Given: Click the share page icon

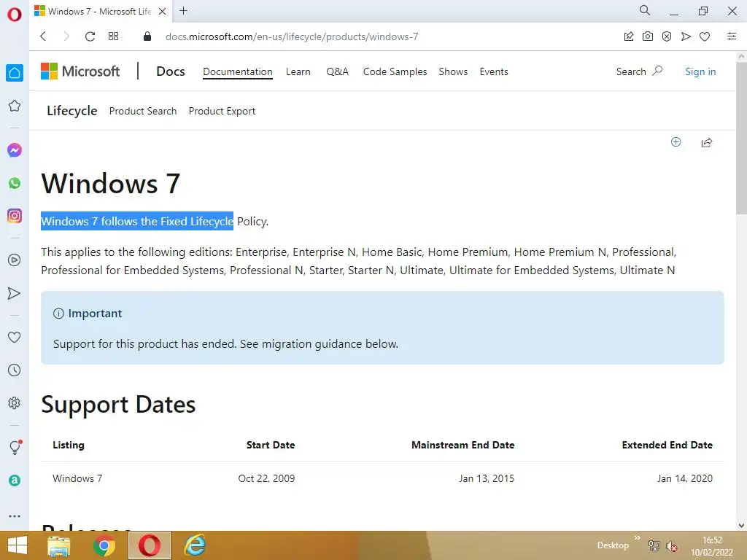Looking at the screenshot, I should coord(706,142).
